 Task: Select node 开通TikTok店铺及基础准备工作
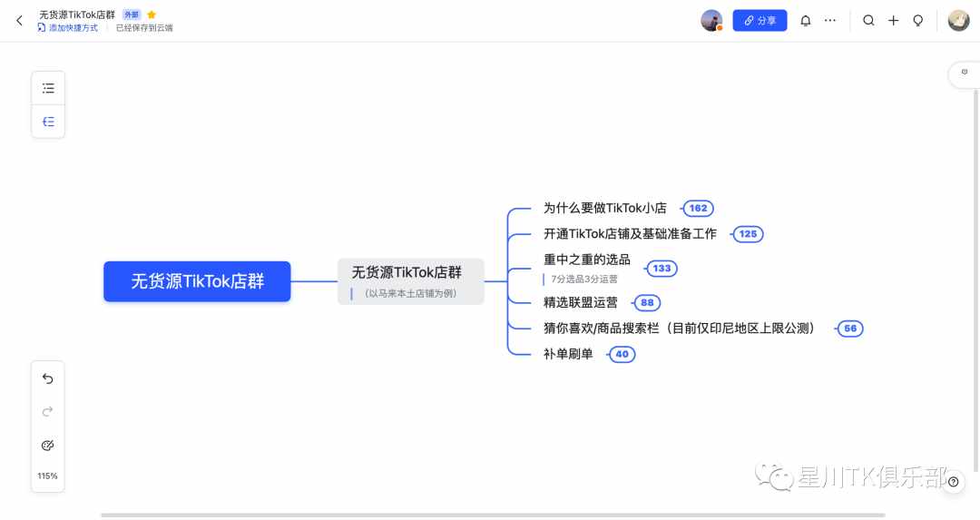[x=630, y=234]
